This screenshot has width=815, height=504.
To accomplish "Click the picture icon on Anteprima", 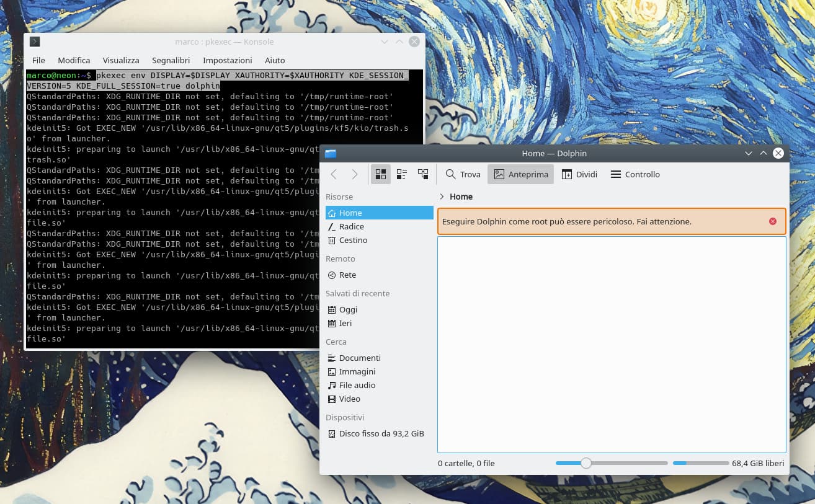I will point(499,174).
